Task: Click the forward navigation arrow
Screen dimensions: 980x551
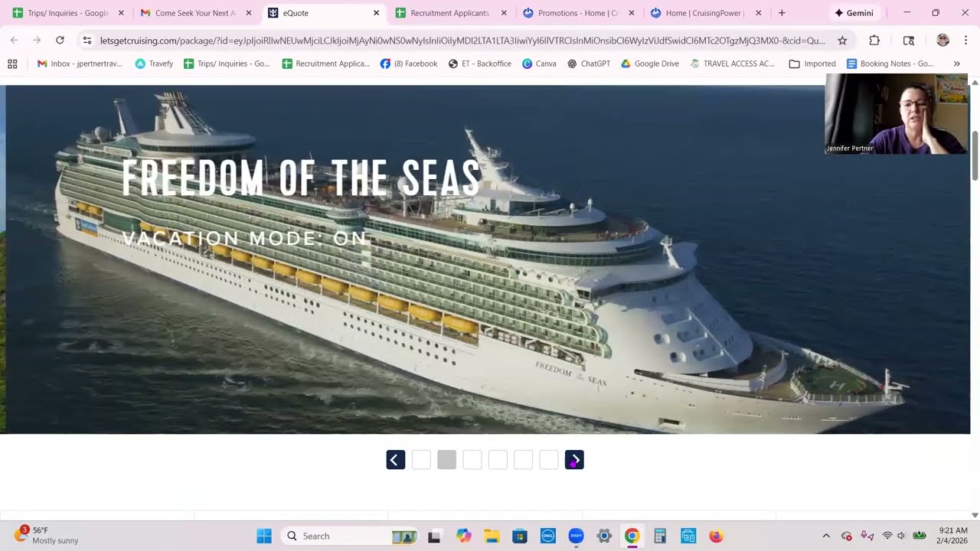Action: pos(37,41)
